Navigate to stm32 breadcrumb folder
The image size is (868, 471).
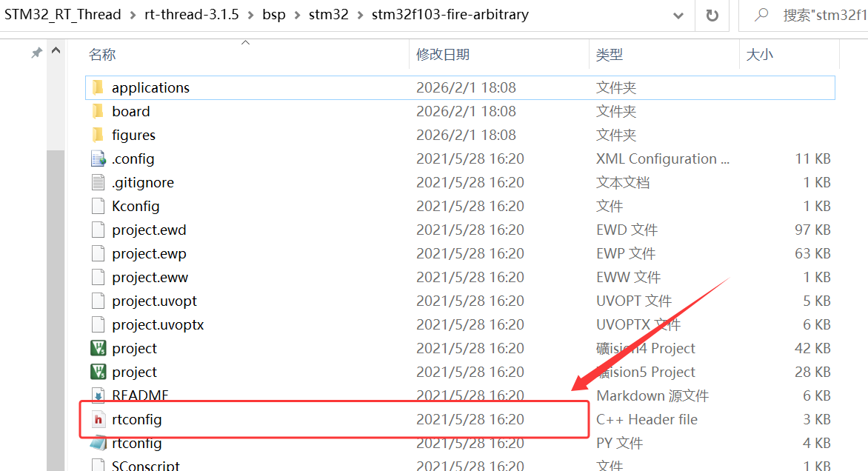329,14
